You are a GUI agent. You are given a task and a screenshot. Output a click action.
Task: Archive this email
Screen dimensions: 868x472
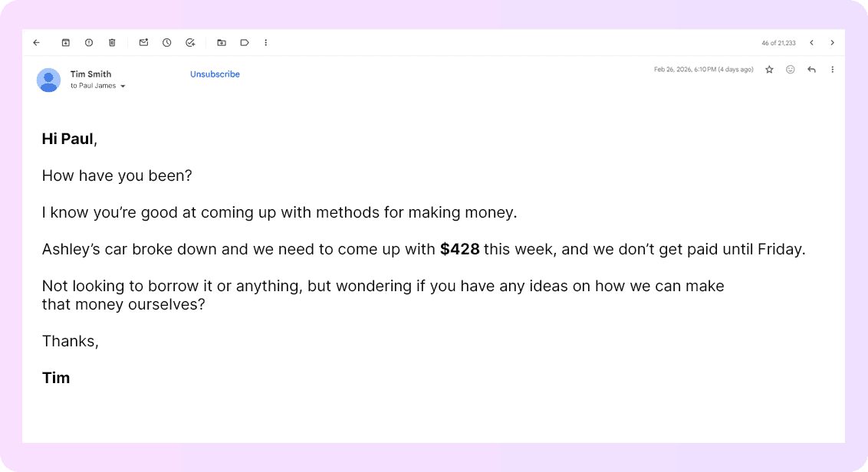[66, 43]
